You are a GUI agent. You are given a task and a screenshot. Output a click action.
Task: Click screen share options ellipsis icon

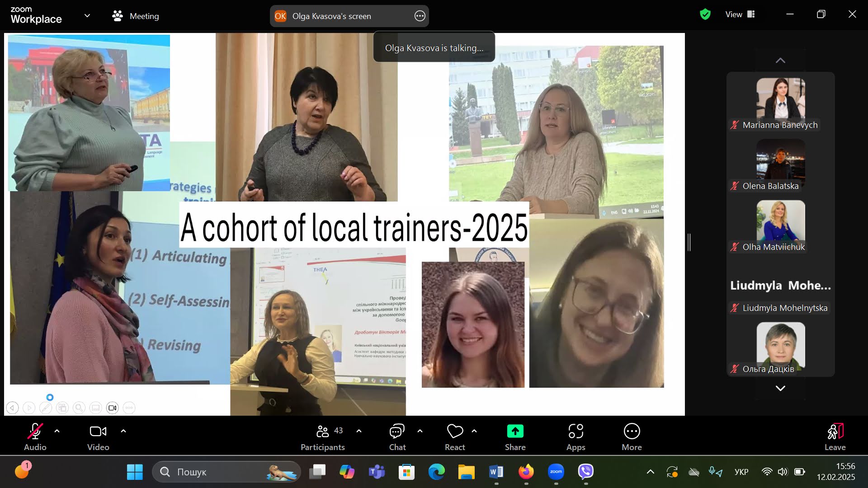[420, 16]
